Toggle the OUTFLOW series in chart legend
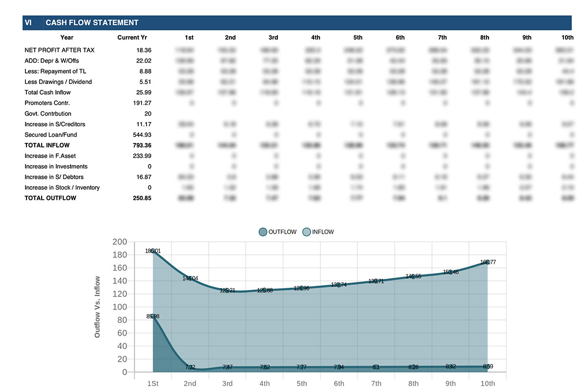588x392 pixels. pos(278,232)
